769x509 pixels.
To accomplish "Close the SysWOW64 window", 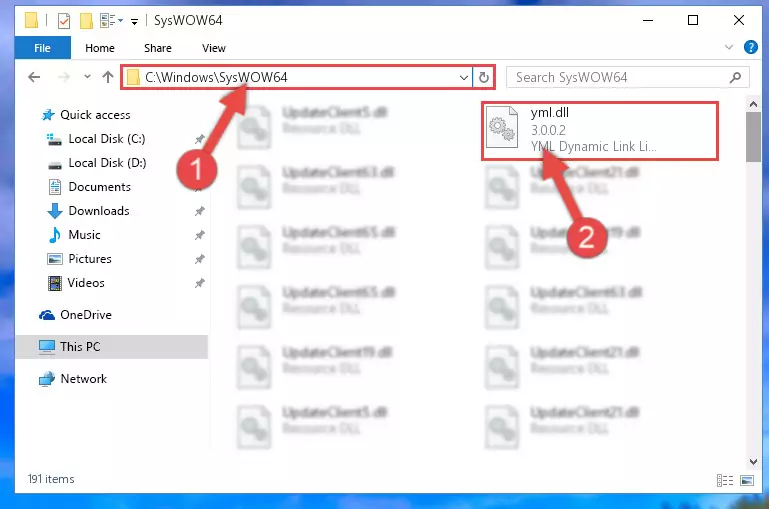I will [739, 21].
